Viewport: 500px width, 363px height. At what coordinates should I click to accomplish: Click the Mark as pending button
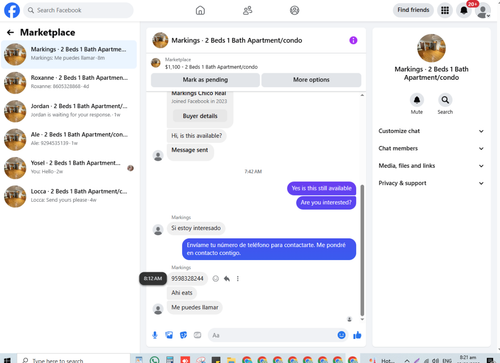[205, 80]
